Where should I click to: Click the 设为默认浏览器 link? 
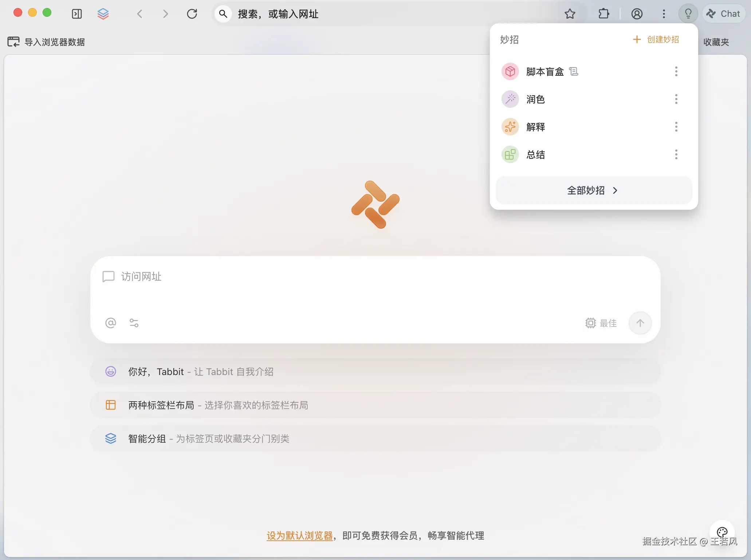click(299, 536)
